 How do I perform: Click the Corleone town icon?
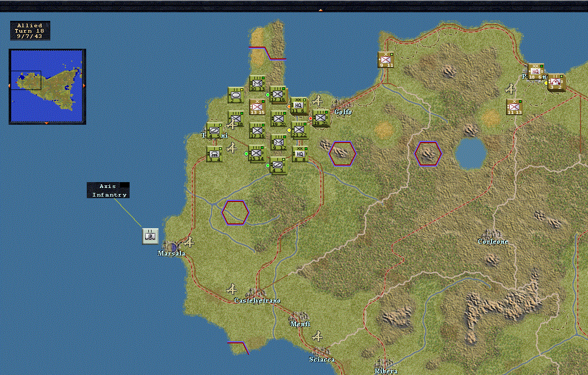pos(492,235)
